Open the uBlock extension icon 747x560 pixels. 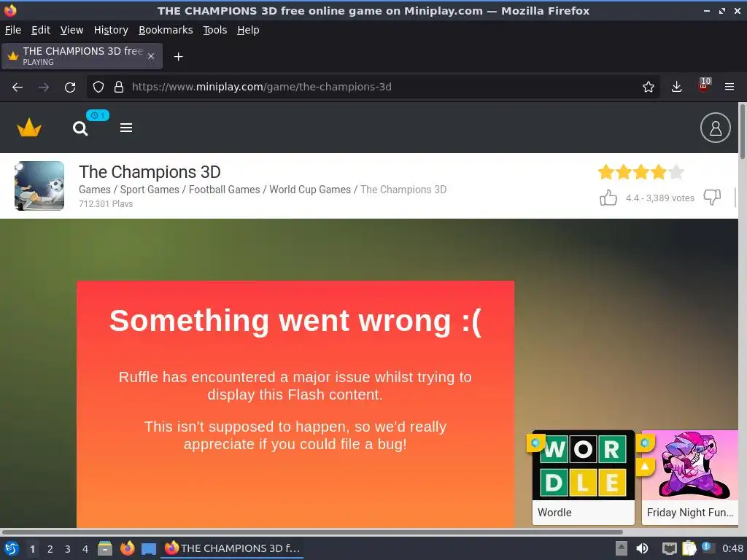[704, 86]
